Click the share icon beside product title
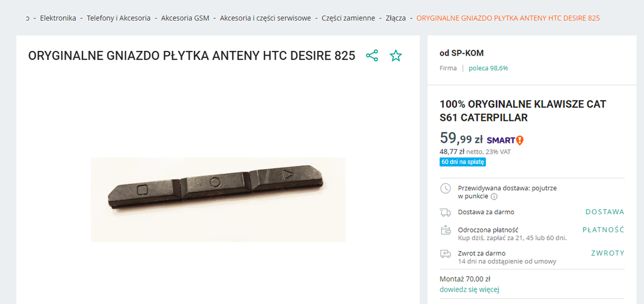This screenshot has width=644, height=304. (372, 56)
